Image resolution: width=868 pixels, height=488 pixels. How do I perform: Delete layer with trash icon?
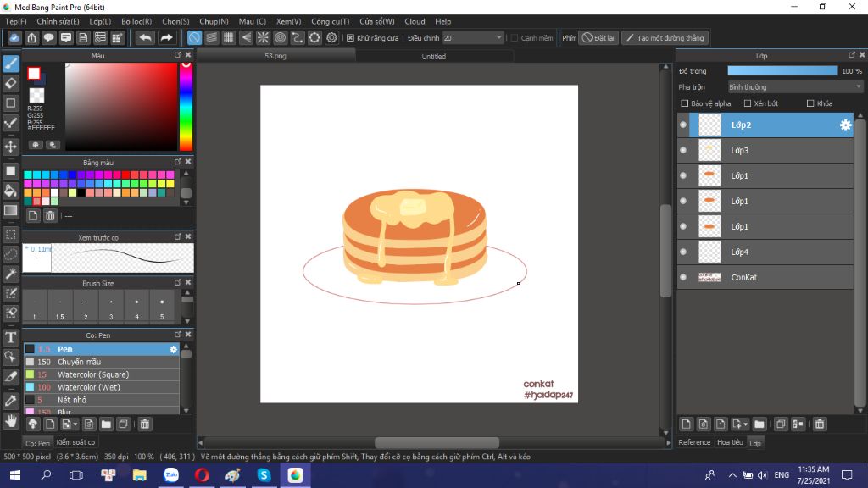pos(820,424)
